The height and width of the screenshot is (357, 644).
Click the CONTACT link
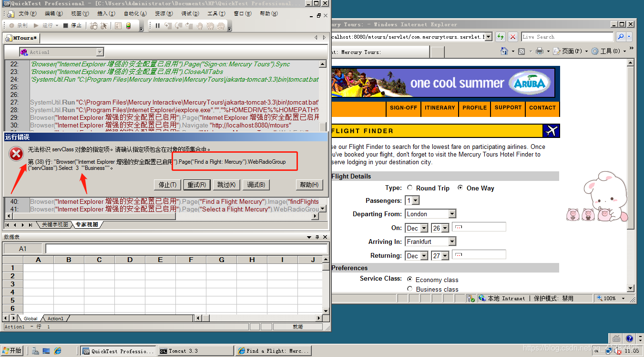point(542,108)
